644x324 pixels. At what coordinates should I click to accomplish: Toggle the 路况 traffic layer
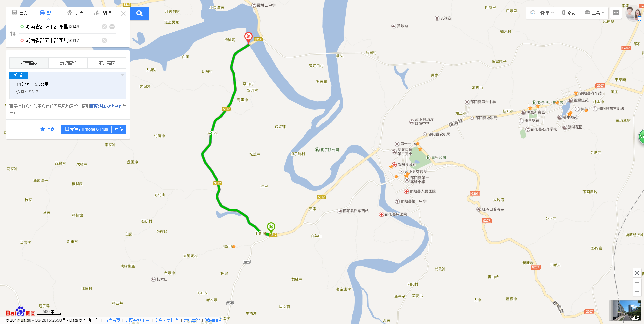[x=569, y=13]
